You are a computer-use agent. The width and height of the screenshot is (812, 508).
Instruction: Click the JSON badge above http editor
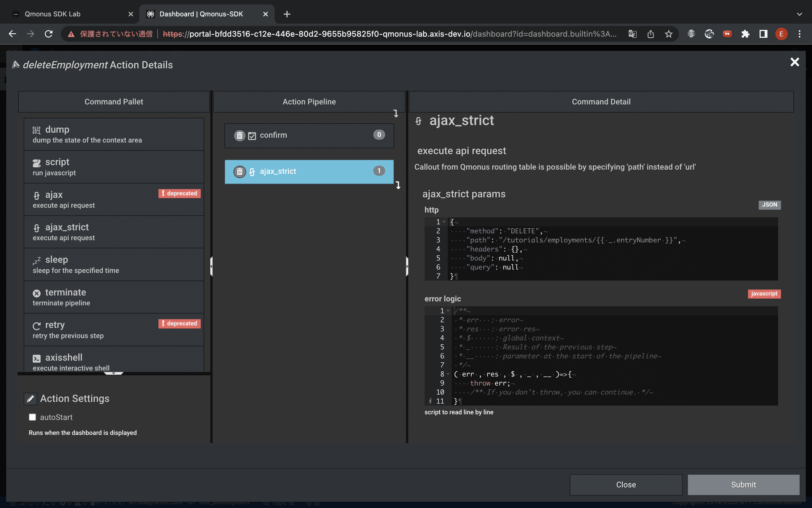[769, 205]
